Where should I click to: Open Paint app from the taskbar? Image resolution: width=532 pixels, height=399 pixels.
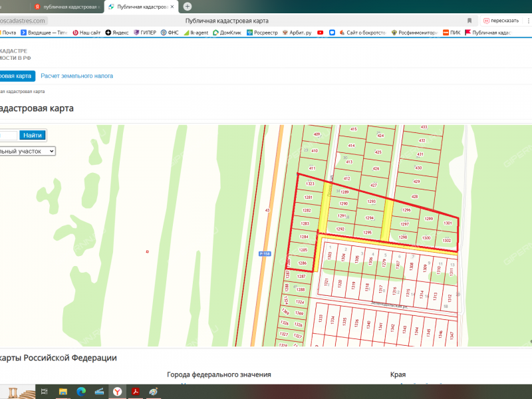tap(154, 391)
